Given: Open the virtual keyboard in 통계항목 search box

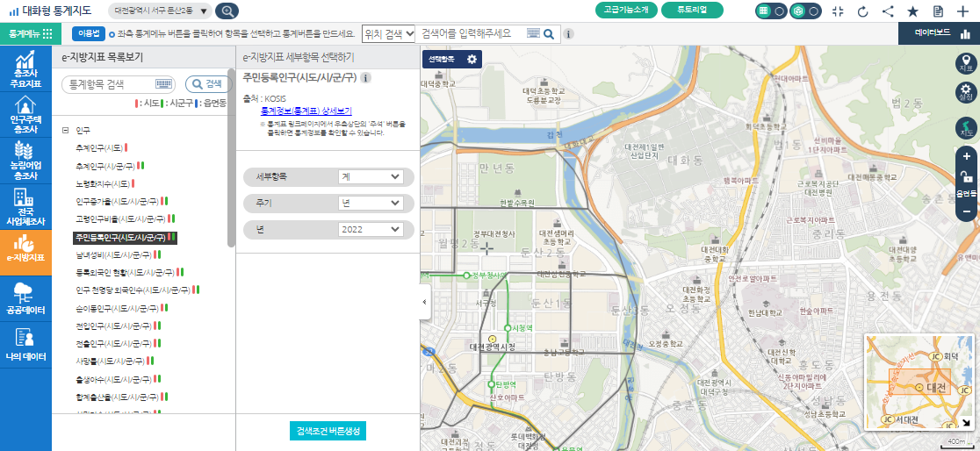Looking at the screenshot, I should [163, 84].
